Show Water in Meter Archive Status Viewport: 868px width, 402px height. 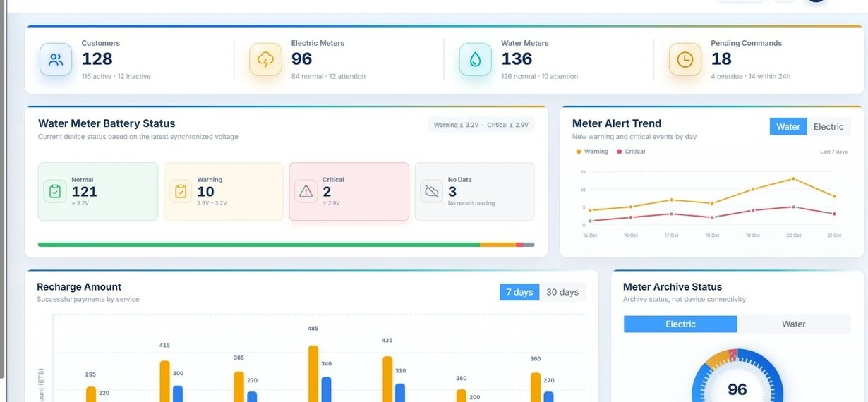(794, 324)
